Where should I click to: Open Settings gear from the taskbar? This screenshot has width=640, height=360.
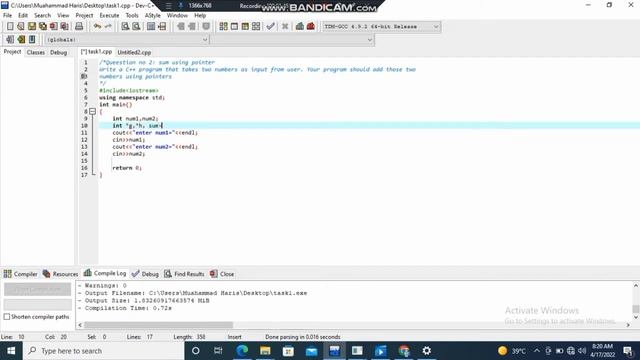(x=427, y=351)
